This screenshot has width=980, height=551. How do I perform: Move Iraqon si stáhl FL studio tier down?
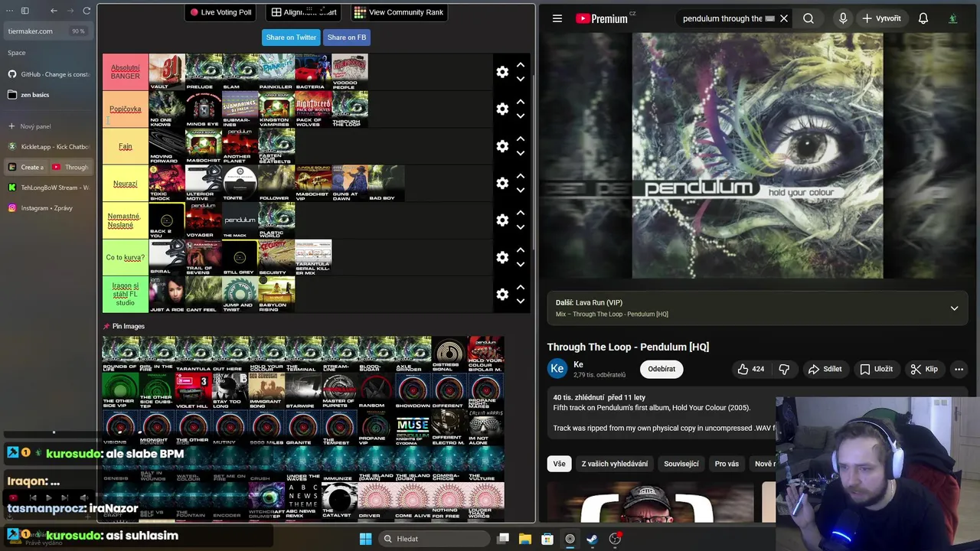point(521,302)
